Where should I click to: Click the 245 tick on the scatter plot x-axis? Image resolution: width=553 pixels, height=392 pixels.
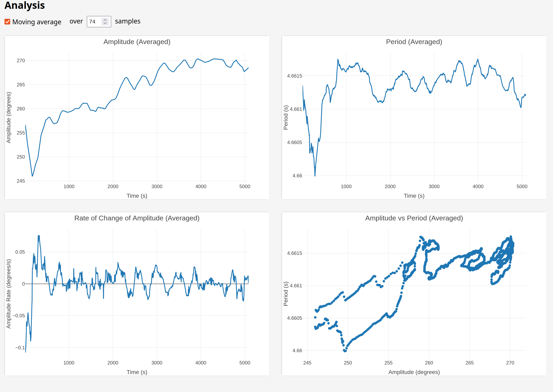coord(307,363)
